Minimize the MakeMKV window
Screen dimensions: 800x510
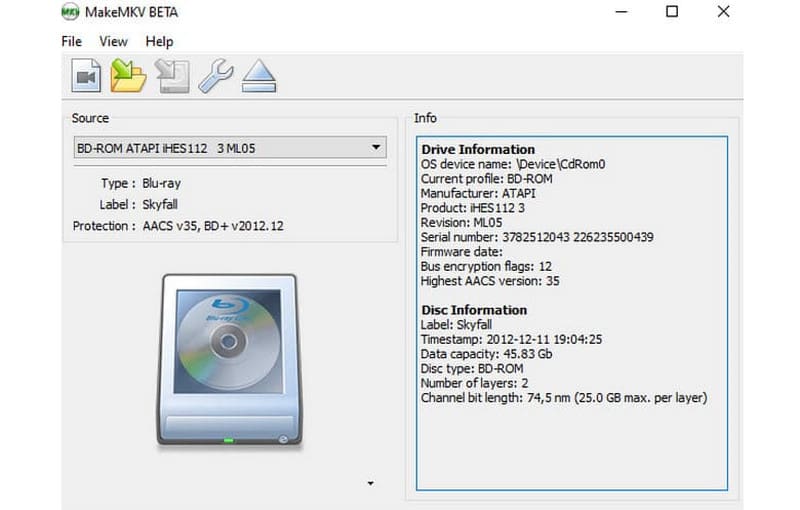[621, 12]
